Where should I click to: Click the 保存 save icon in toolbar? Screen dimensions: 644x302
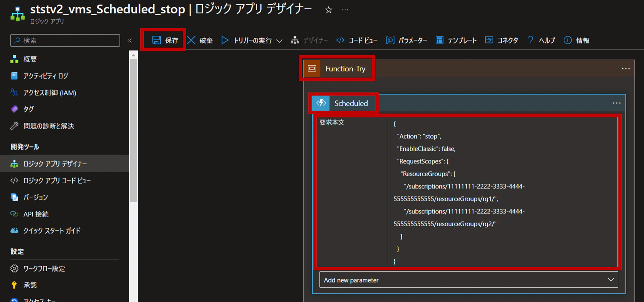point(157,40)
